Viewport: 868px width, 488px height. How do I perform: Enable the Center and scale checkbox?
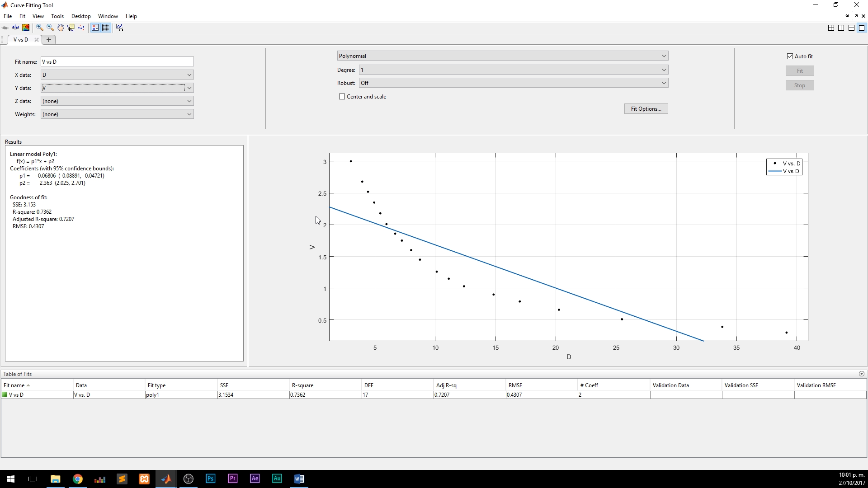(x=342, y=97)
